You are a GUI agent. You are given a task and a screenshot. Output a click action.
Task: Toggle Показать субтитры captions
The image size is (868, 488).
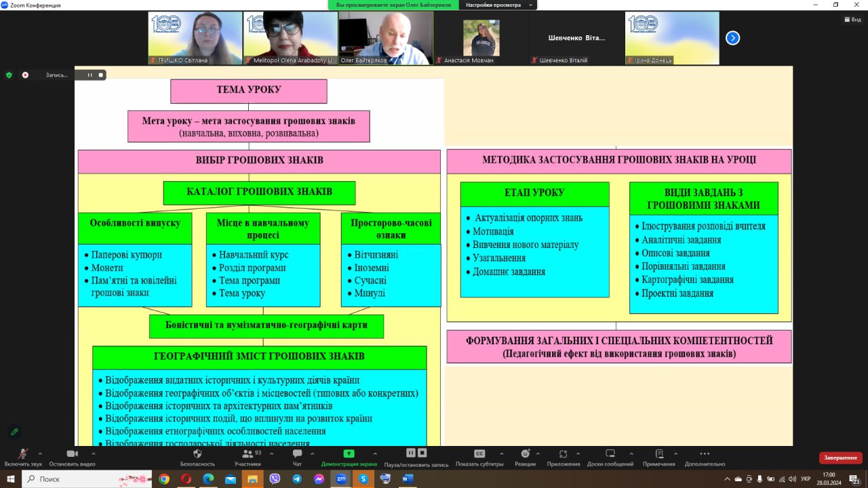[479, 454]
